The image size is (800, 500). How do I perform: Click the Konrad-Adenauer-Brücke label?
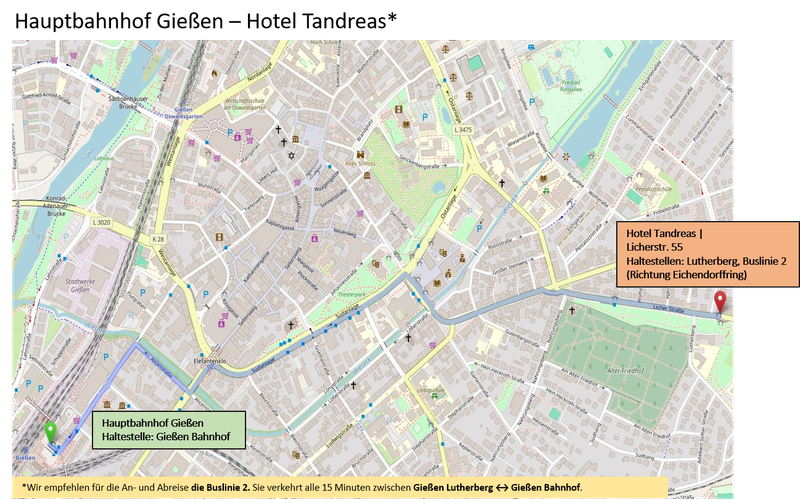56,206
